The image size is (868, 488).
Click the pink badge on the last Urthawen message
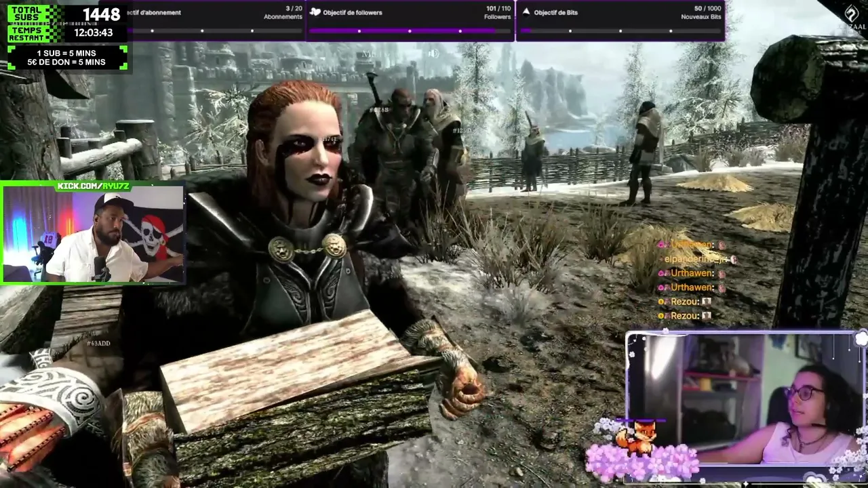(663, 287)
